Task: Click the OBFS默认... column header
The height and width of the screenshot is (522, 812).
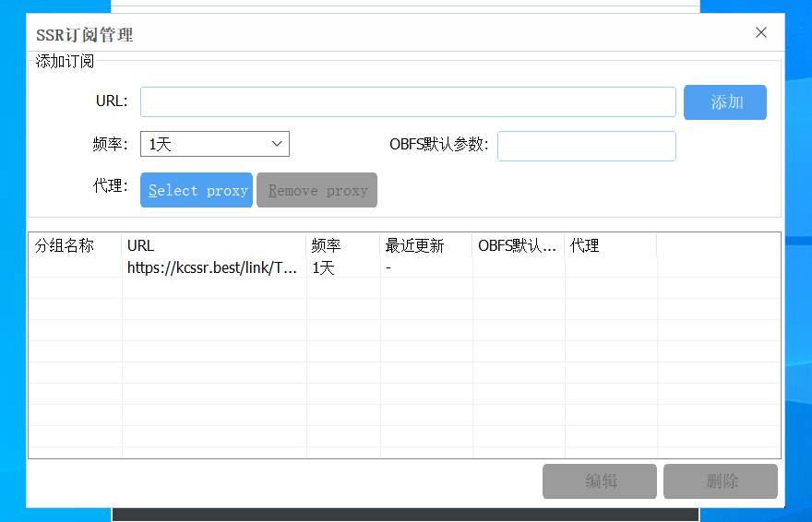Action: pos(518,245)
